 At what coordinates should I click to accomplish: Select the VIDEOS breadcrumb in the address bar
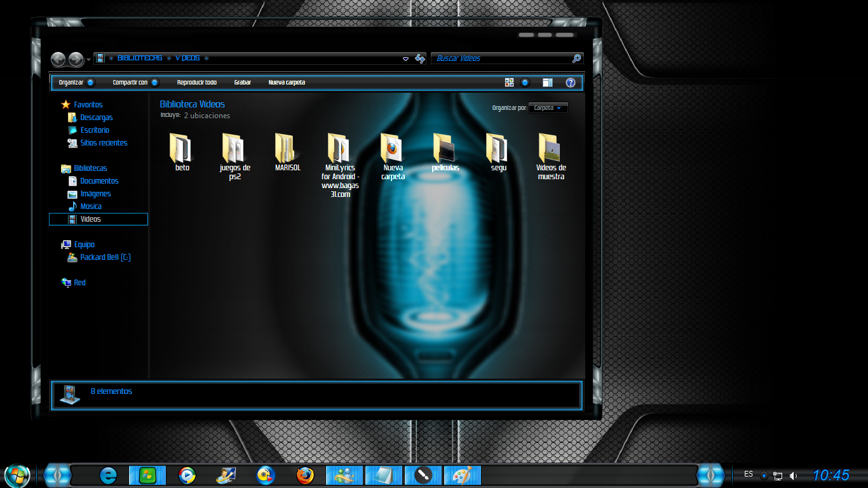point(187,58)
